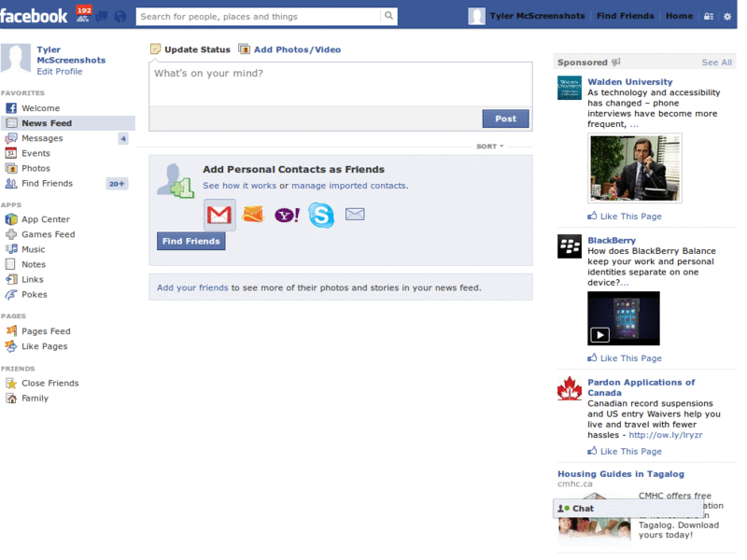Select News Feed in the sidebar

coord(67,123)
